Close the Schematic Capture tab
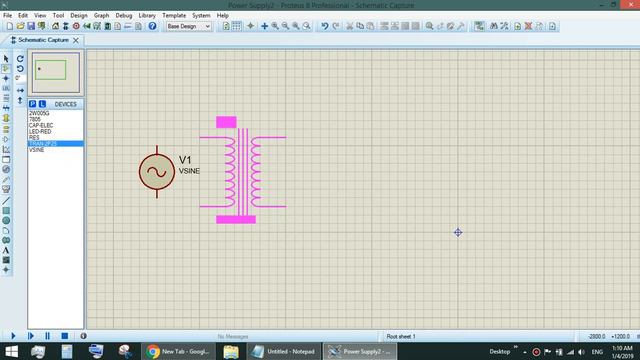Screen dimensions: 640x360 76,40
